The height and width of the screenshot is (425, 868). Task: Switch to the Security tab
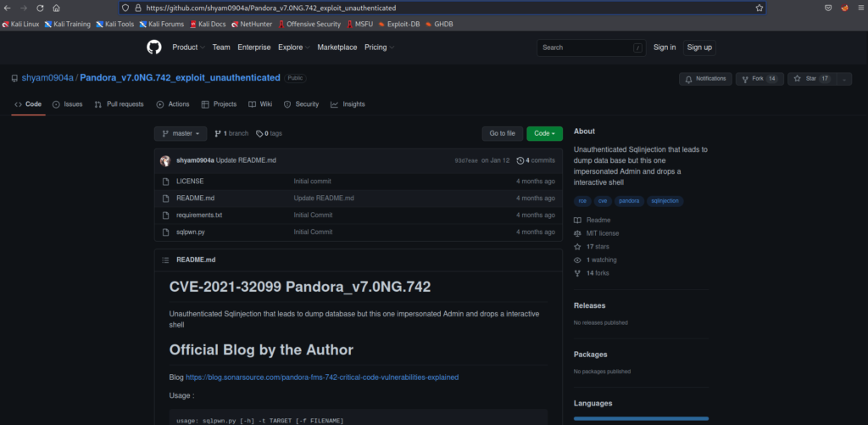click(301, 104)
